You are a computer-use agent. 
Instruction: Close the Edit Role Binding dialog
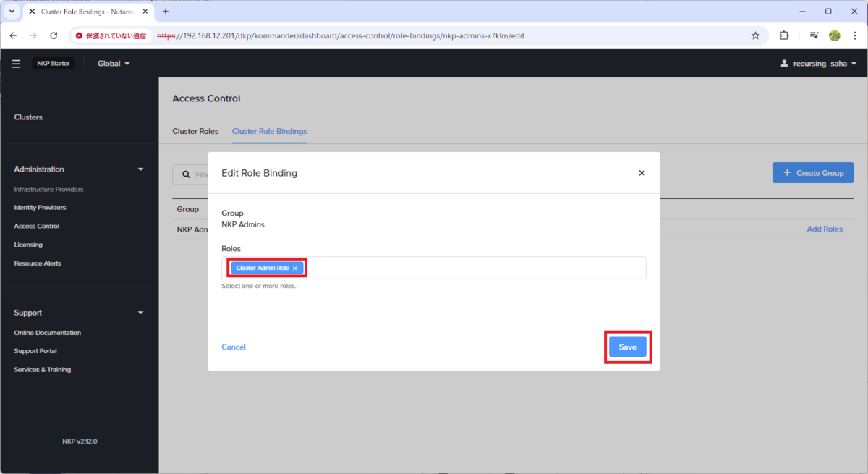coord(642,173)
